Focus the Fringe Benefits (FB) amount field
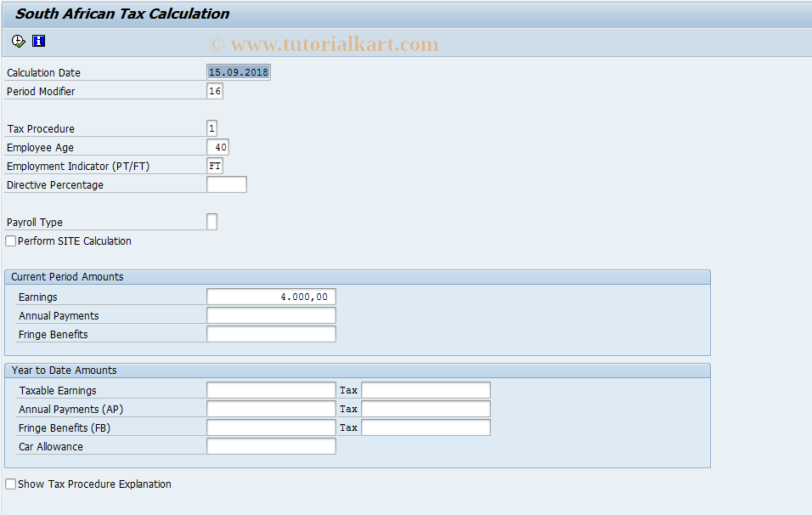Image resolution: width=812 pixels, height=515 pixels. click(x=271, y=427)
